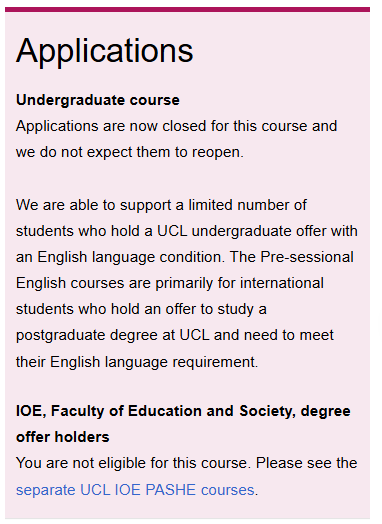Click the line 'students who hold an offer to study a'

[141, 309]
